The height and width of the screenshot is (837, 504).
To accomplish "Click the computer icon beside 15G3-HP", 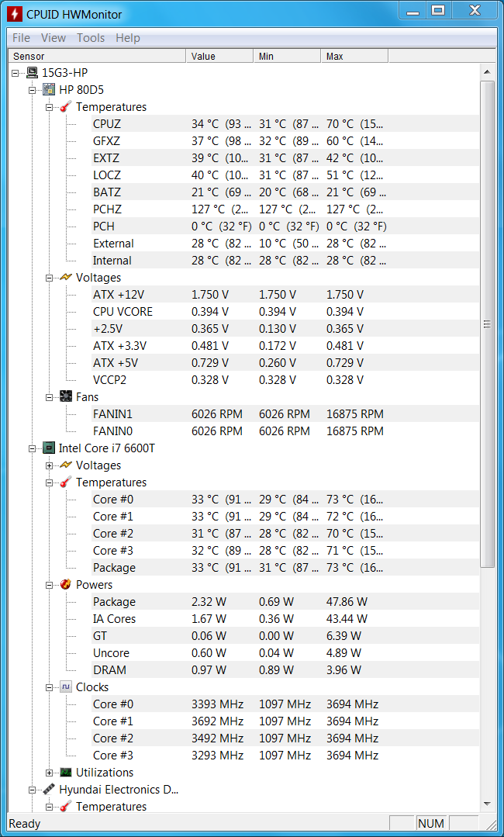I will [x=32, y=73].
